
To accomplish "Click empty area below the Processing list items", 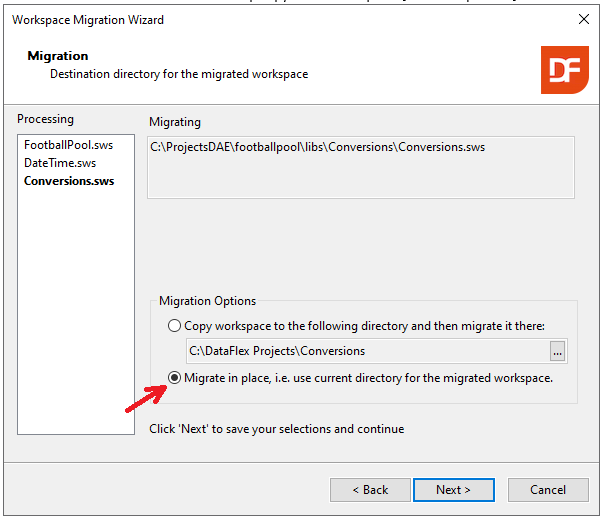I will (x=75, y=320).
